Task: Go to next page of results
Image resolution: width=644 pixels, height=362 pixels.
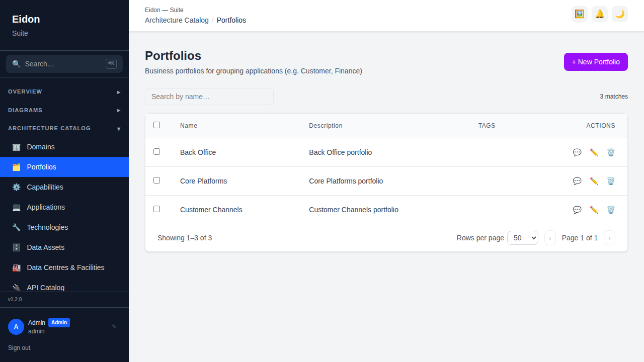Action: tap(609, 238)
